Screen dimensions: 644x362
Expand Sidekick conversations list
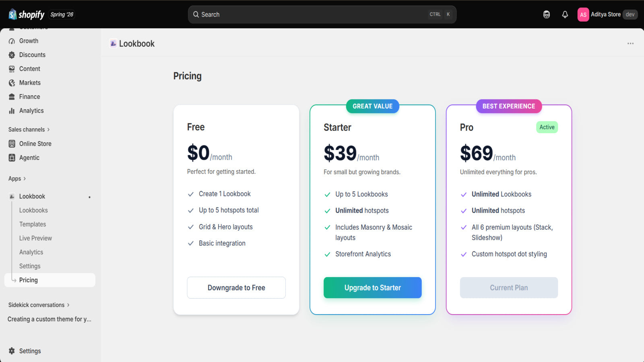pyautogui.click(x=39, y=305)
